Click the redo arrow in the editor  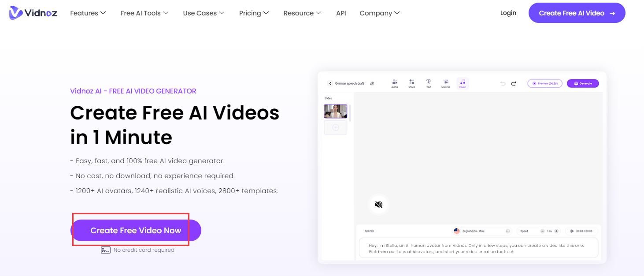(x=514, y=83)
